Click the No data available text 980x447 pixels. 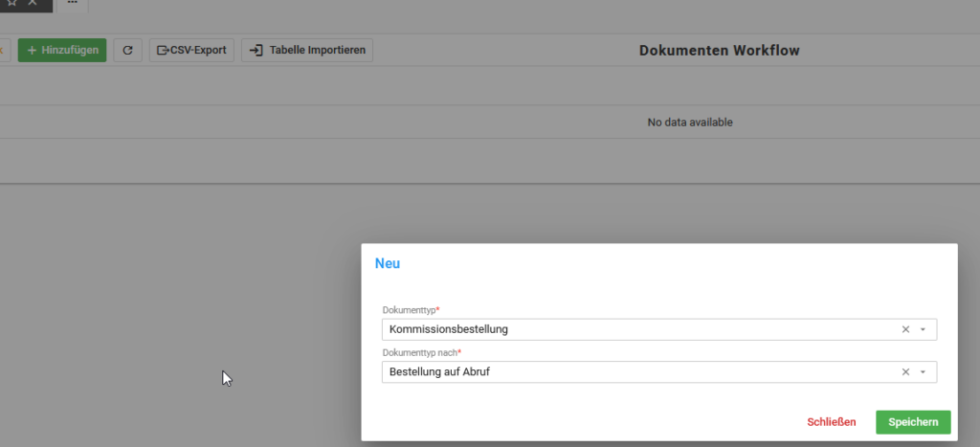690,123
